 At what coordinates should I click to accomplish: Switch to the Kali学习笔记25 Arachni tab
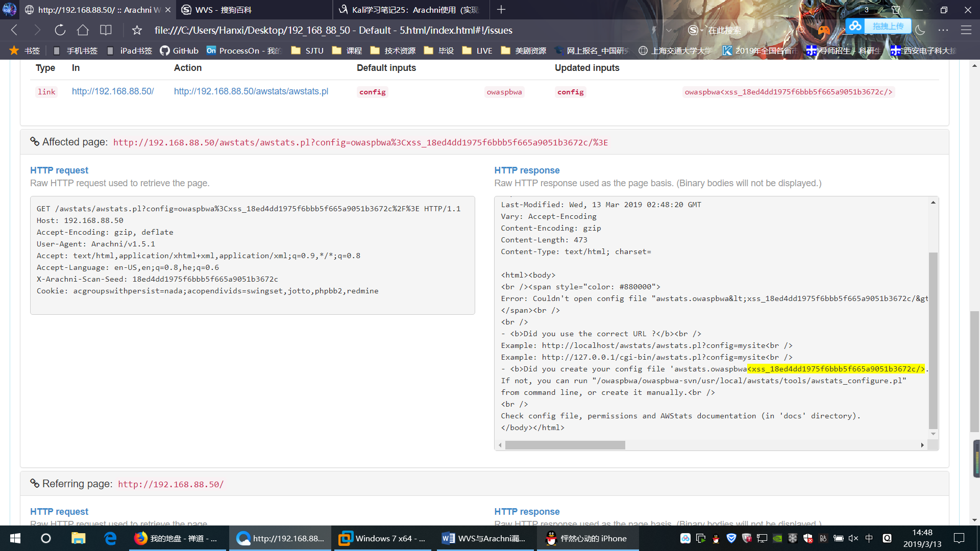pos(411,10)
